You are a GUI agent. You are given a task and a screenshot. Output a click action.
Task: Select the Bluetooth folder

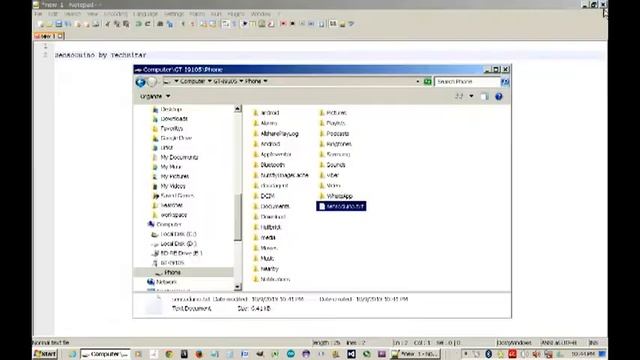[269, 165]
